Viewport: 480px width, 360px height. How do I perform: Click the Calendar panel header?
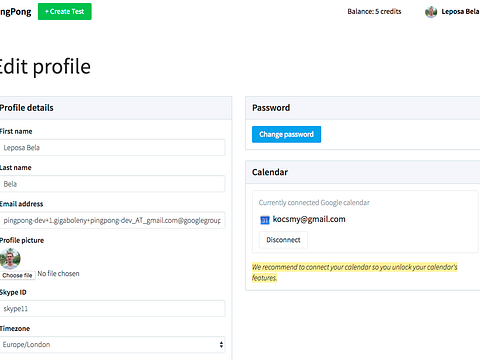[363, 172]
